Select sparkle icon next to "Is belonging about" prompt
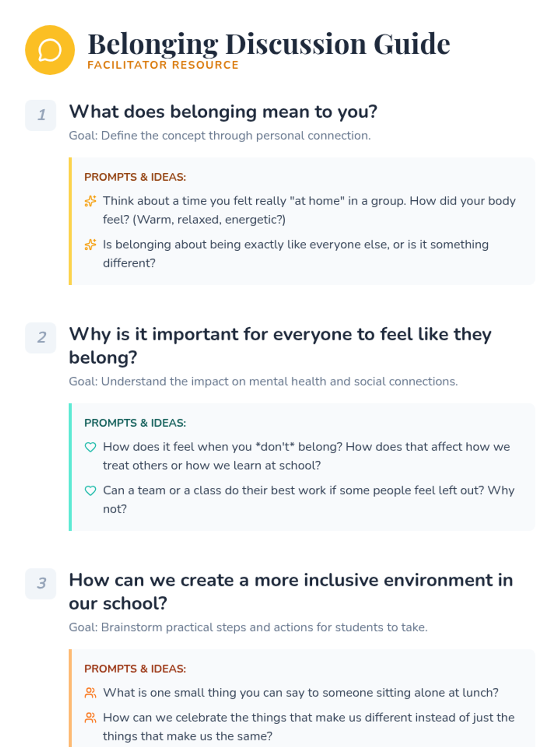This screenshot has width=560, height=747. (x=91, y=245)
